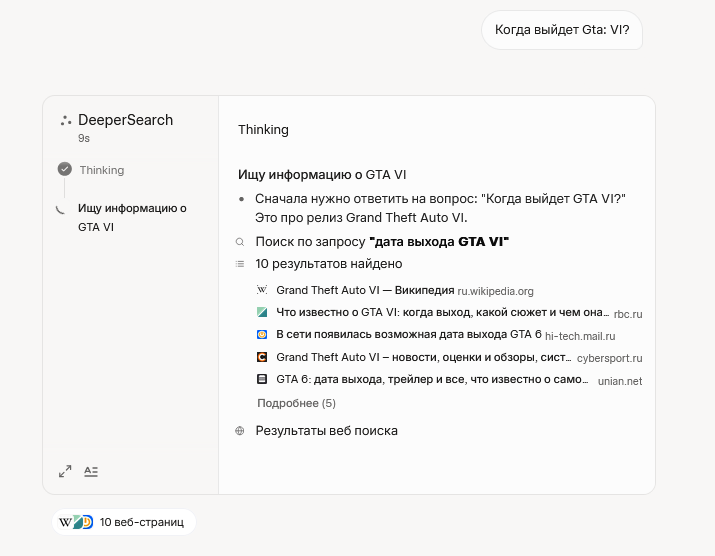
Task: Click the 9s elapsed time label
Action: (x=84, y=138)
